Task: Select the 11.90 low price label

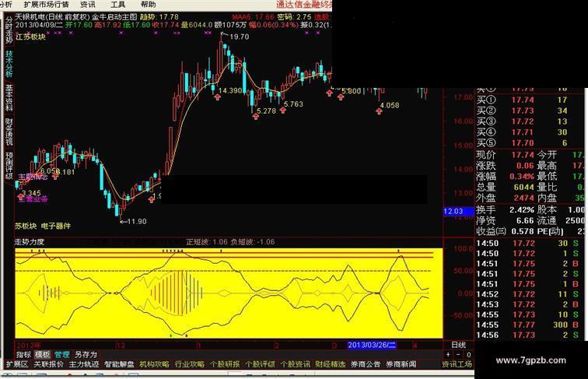Action: pos(137,221)
